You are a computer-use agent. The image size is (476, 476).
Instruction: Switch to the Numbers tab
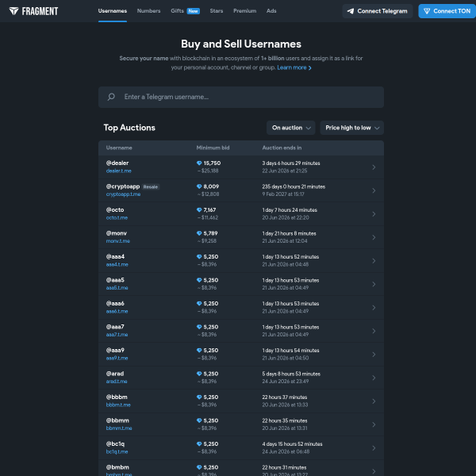[149, 11]
